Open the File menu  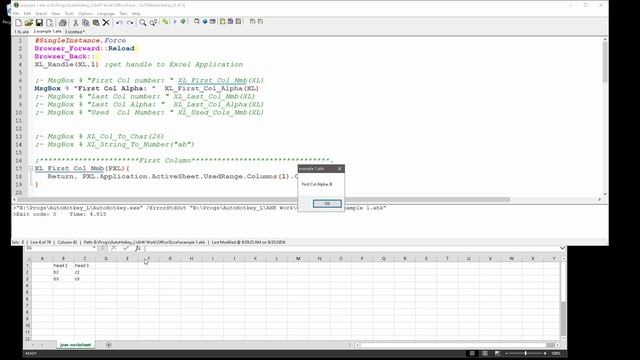(x=16, y=13)
